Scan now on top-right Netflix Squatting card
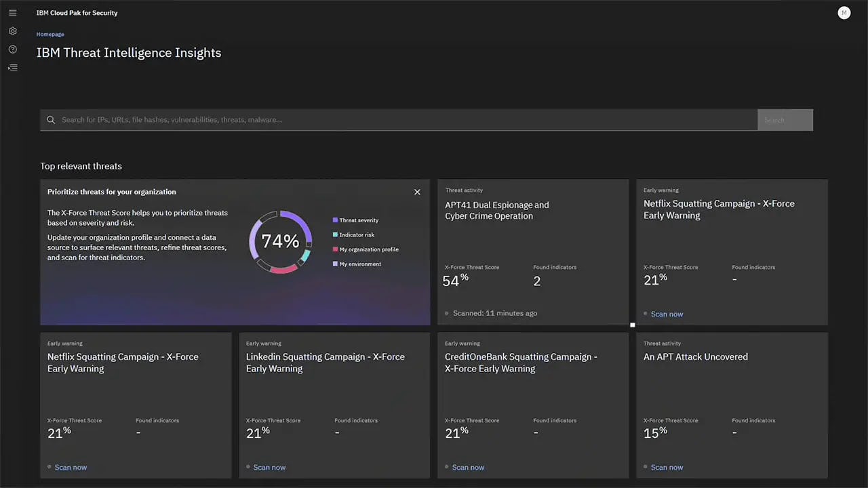 pyautogui.click(x=667, y=314)
